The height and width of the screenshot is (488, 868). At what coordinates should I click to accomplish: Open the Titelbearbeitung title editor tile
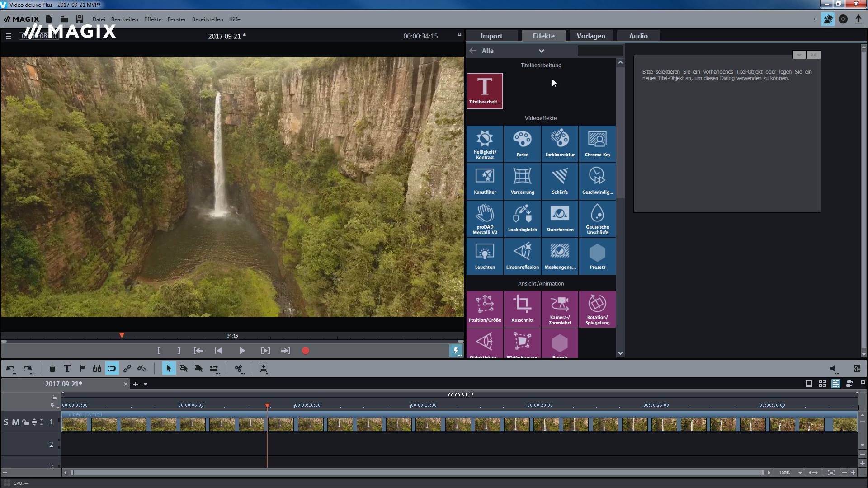(485, 91)
